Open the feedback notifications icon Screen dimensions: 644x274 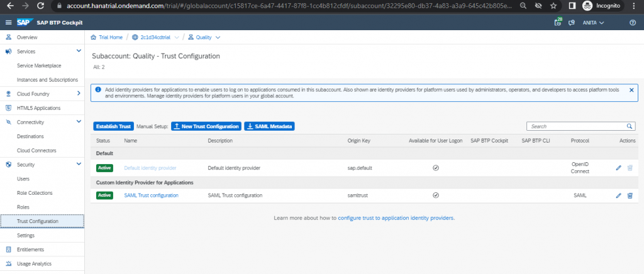click(571, 23)
